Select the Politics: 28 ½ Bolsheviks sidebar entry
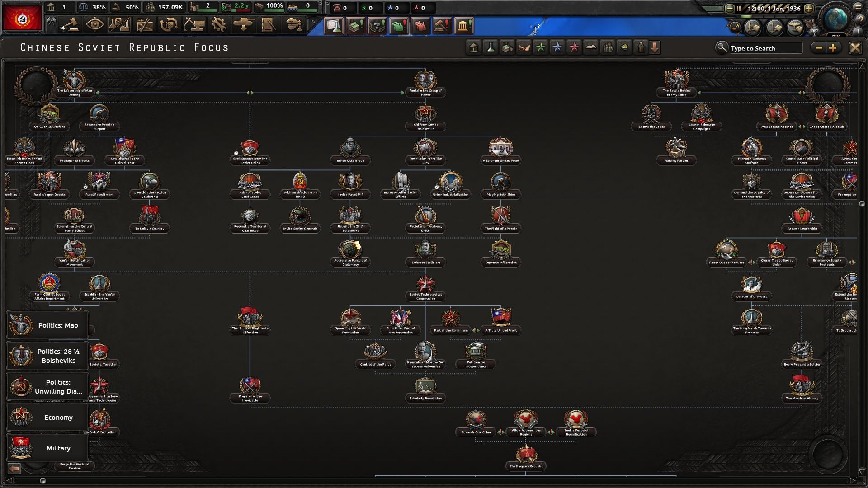 tap(47, 356)
